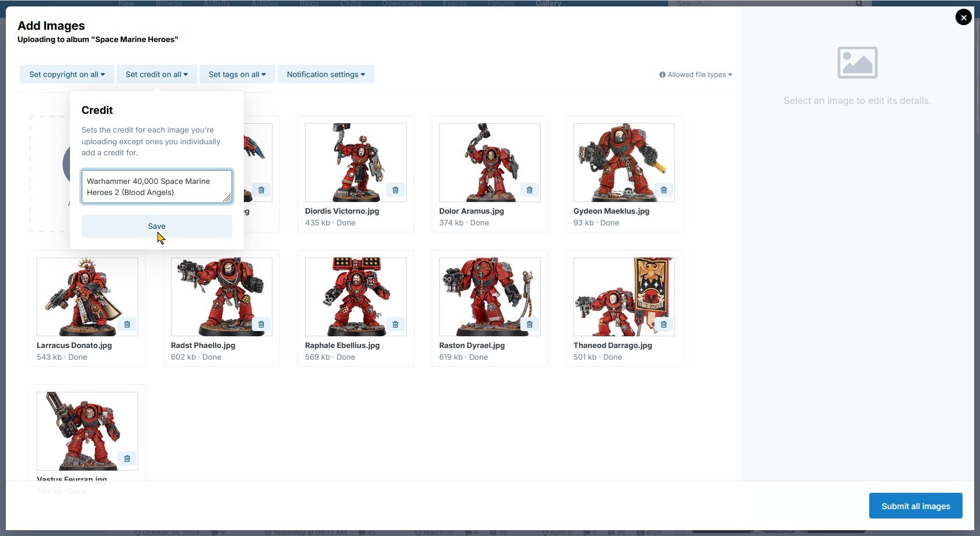Show Allowed file types list
Screen dimensions: 980x536
695,75
